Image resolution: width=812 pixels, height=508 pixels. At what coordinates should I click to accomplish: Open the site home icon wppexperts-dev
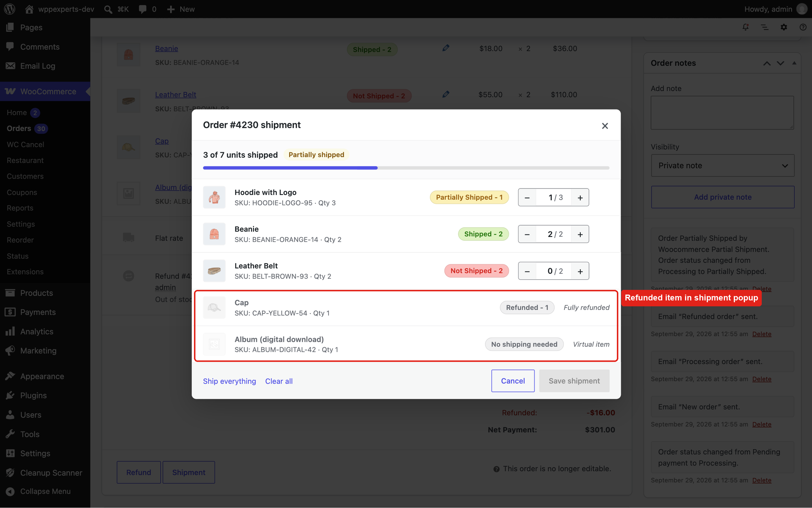[x=60, y=9]
